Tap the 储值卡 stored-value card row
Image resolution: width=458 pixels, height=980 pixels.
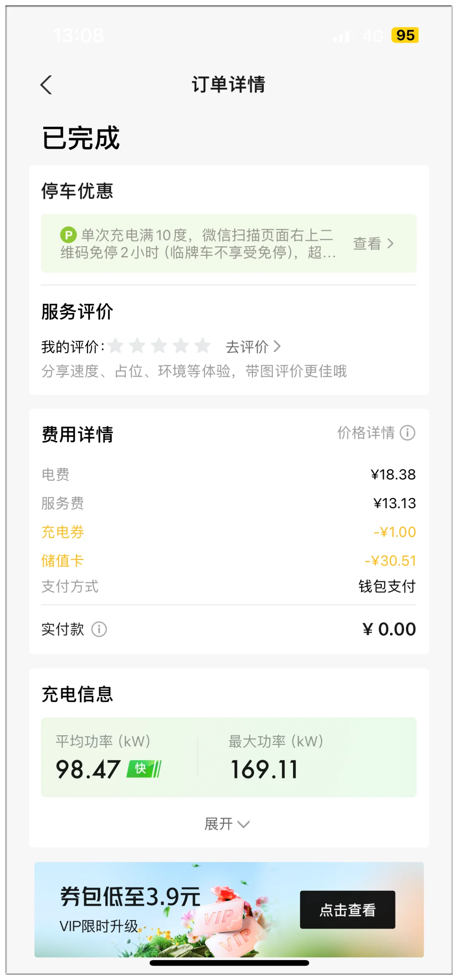coord(229,561)
